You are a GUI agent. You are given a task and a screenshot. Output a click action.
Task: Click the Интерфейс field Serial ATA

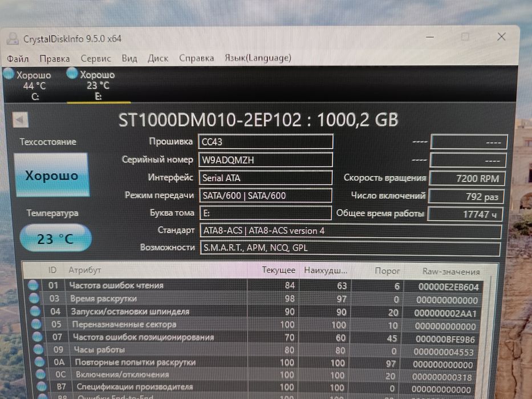pyautogui.click(x=265, y=178)
